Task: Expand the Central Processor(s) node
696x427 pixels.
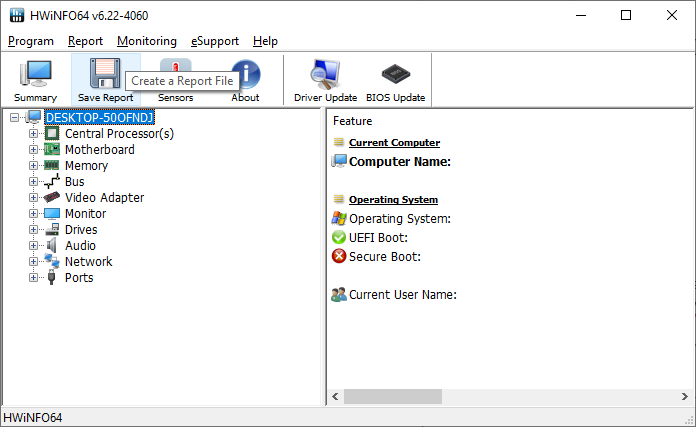Action: click(x=34, y=134)
